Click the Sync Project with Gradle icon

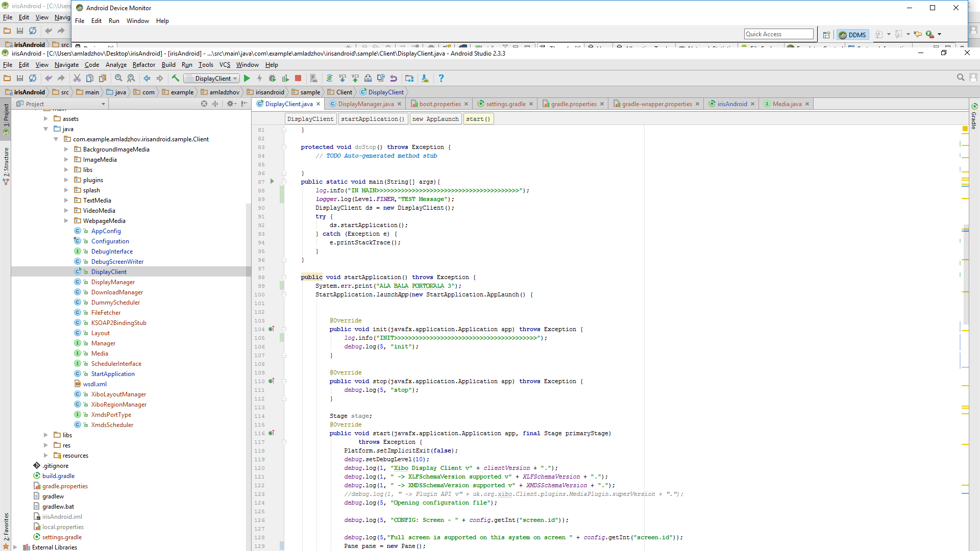(x=329, y=78)
